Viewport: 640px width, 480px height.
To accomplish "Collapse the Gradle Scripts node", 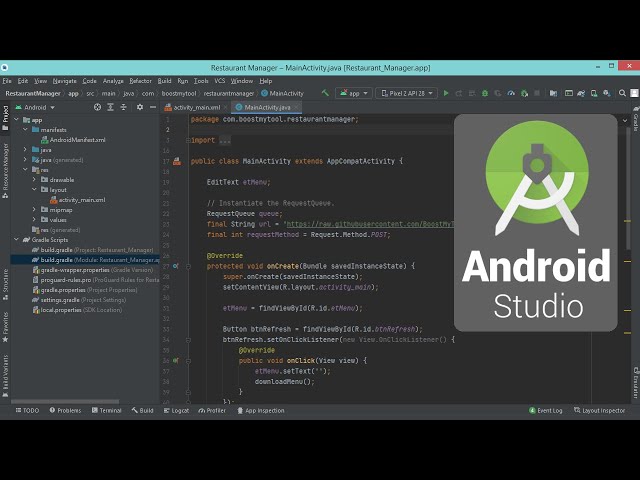I will [x=17, y=240].
